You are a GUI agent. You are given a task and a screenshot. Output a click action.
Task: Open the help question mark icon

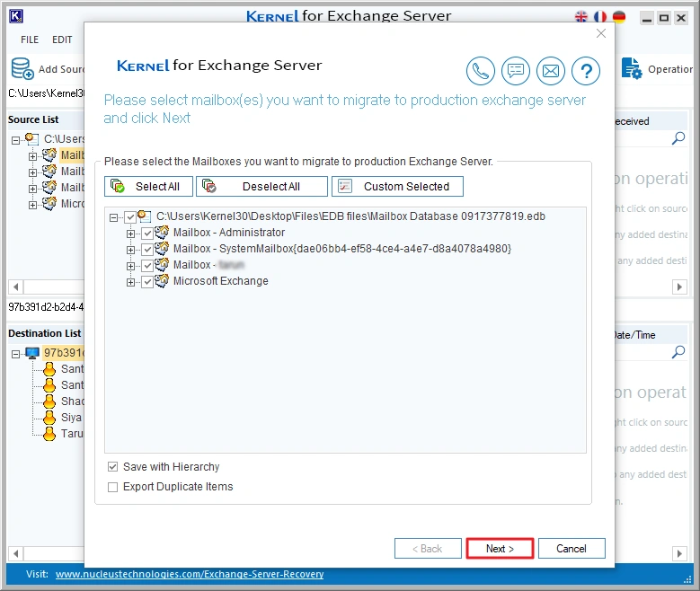(586, 71)
